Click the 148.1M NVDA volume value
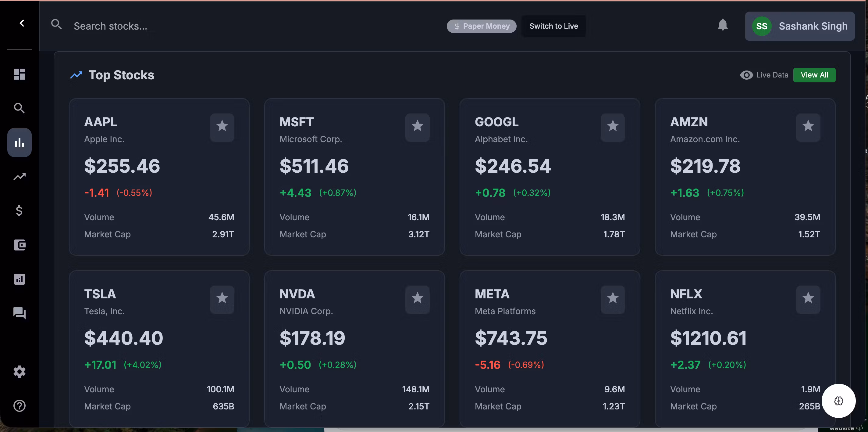 (416, 390)
